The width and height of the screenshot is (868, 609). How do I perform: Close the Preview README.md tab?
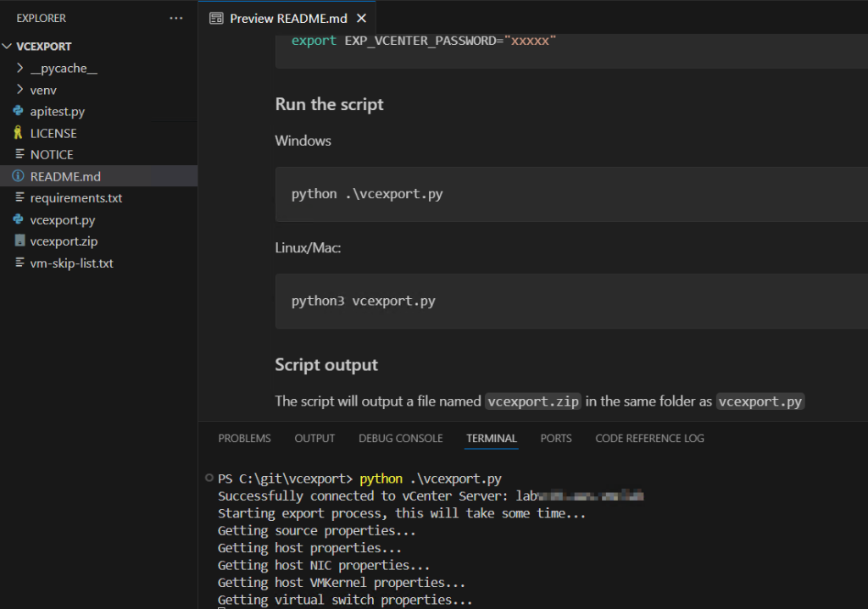360,16
